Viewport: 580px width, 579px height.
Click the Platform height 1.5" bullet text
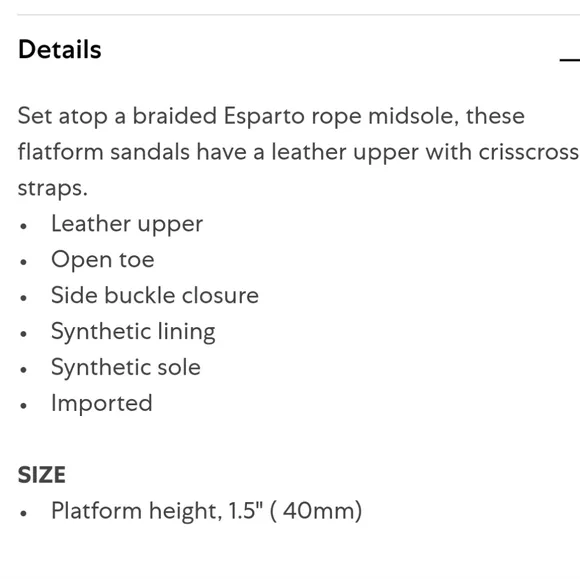[x=206, y=511]
